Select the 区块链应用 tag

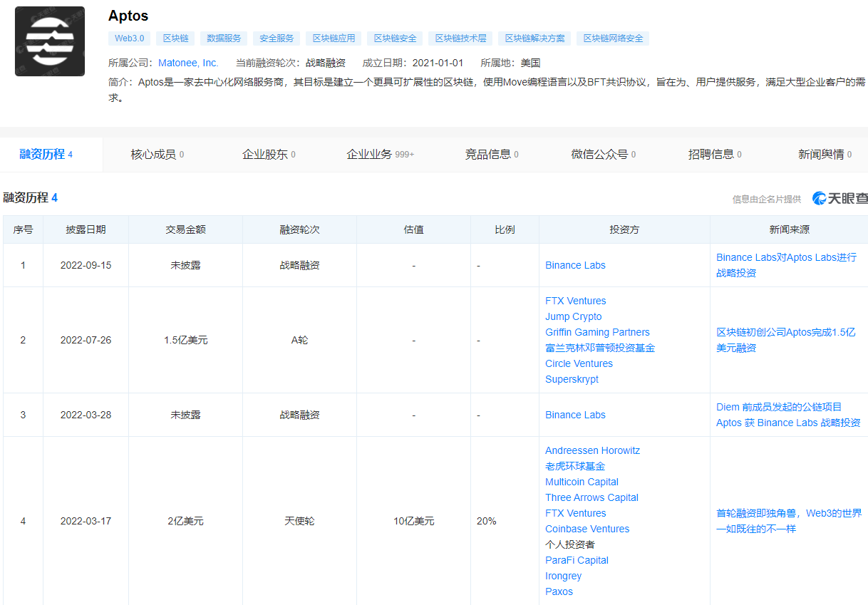click(334, 38)
